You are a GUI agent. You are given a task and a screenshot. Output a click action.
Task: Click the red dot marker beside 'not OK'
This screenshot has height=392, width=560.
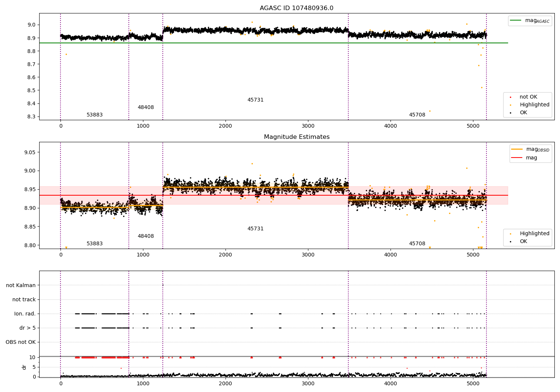(x=510, y=97)
